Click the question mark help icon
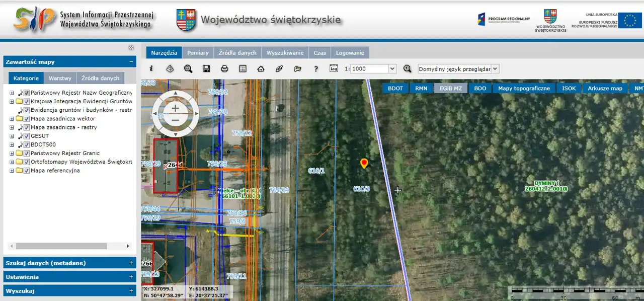644x301 pixels. [x=316, y=69]
